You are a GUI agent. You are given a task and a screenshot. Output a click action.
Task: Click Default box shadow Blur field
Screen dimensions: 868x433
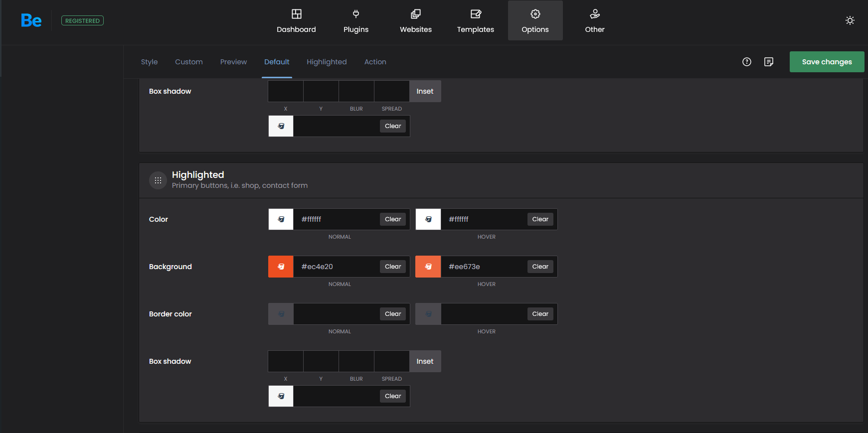tap(356, 91)
